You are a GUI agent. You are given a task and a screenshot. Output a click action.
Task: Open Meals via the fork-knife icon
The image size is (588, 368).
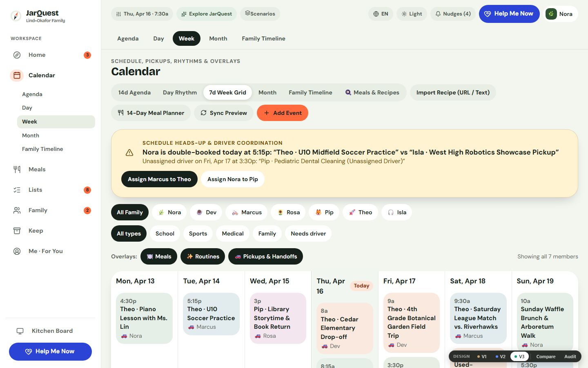pos(17,169)
